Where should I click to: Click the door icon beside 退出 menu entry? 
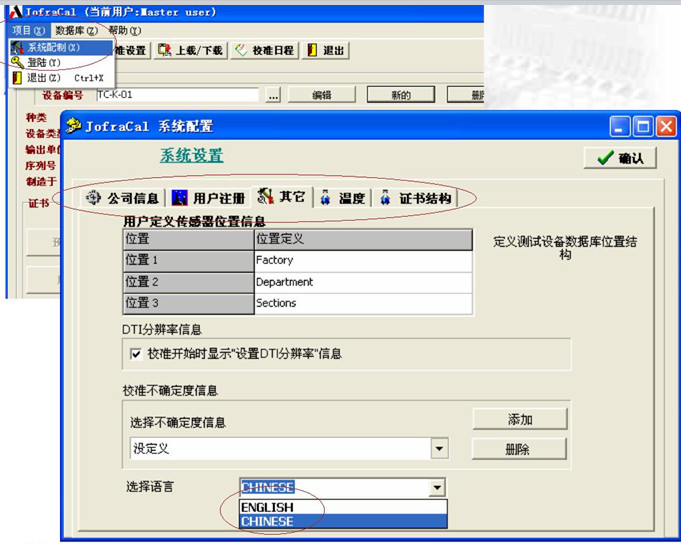(x=17, y=78)
